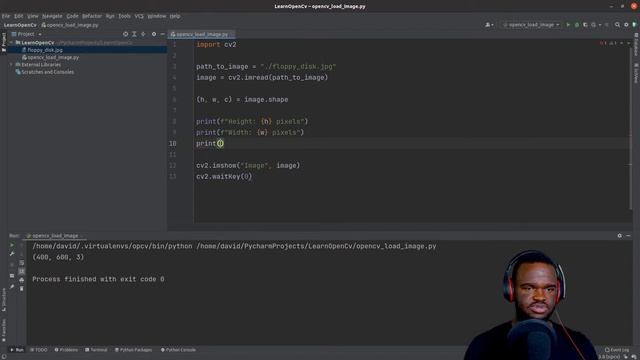Open Search Everywhere magnifier icon
Viewport: 640px width, 360px height.
pos(617,25)
